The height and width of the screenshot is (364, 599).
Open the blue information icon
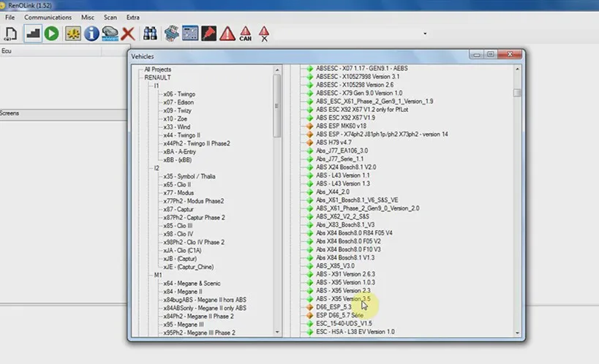point(91,34)
